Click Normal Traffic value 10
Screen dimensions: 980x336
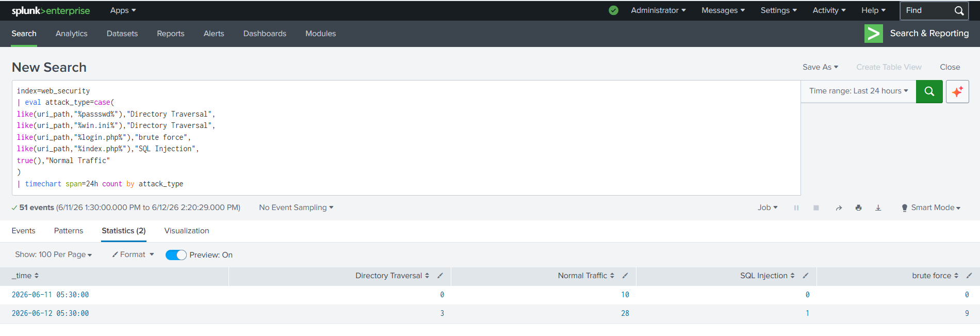[625, 295]
